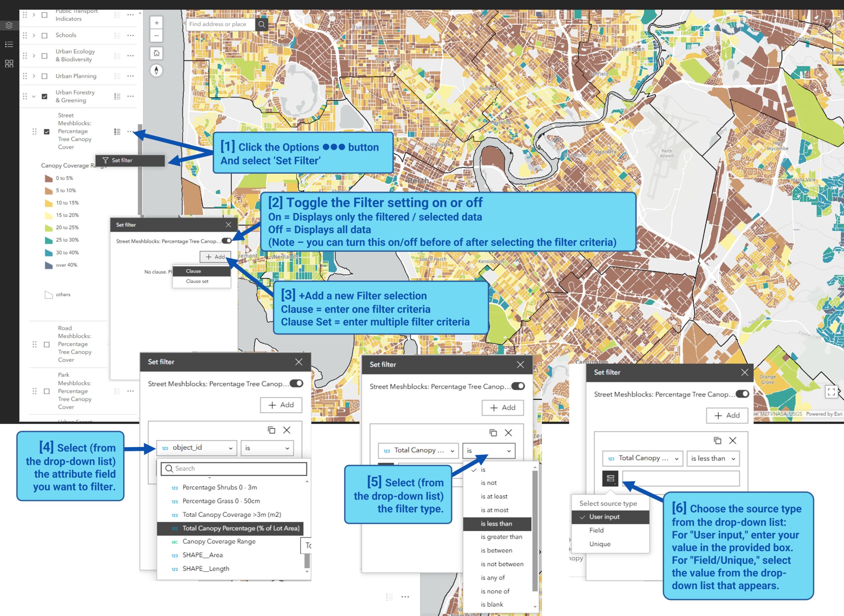This screenshot has height=616, width=844.
Task: Expand the Urban Planning layer group
Action: (34, 76)
